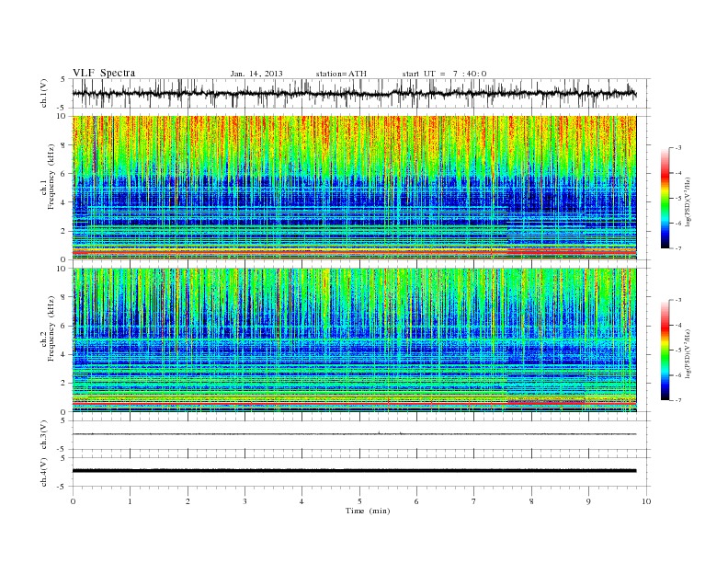The image size is (728, 563).
Task: Click the ch.3 flat waveform trace
Action: [x=354, y=434]
